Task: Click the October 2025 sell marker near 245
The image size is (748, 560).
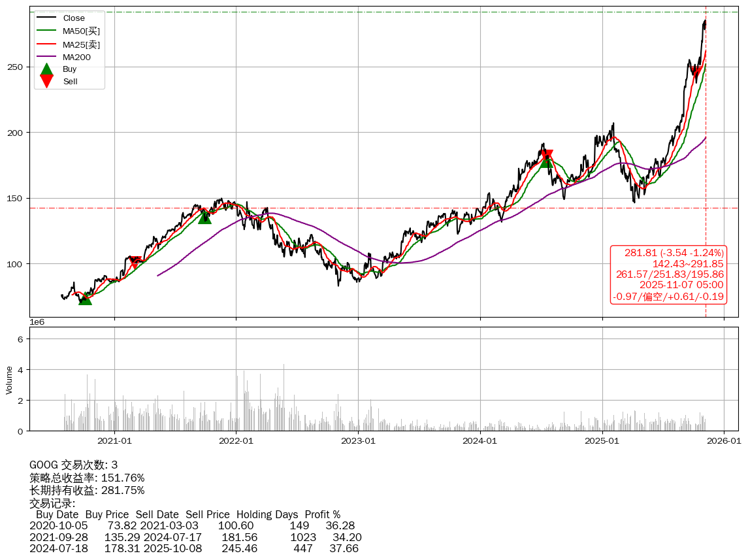Action: [x=697, y=73]
